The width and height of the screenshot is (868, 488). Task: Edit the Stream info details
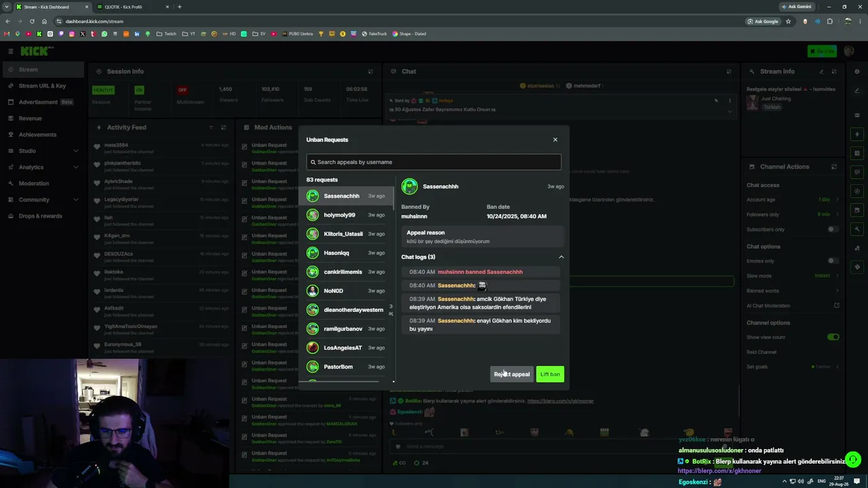(821, 71)
